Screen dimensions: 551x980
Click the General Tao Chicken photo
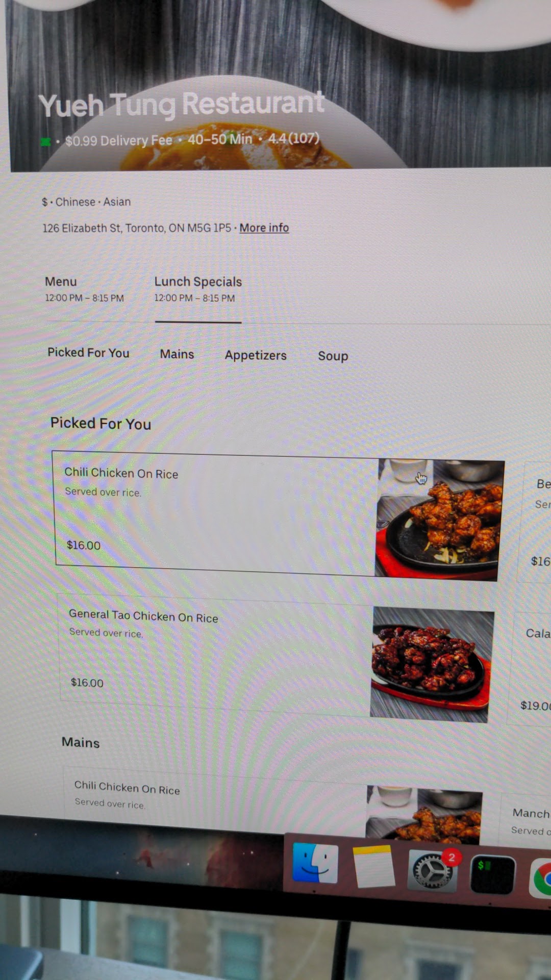coord(432,664)
